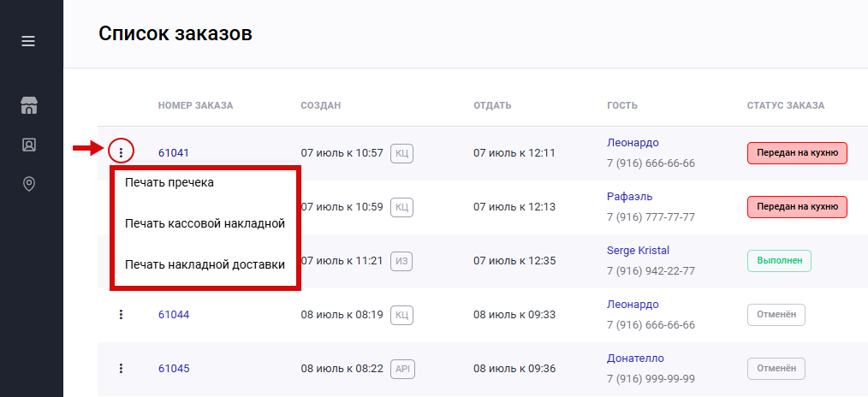The image size is (868, 397).
Task: Open order number 61044 link
Action: click(174, 315)
